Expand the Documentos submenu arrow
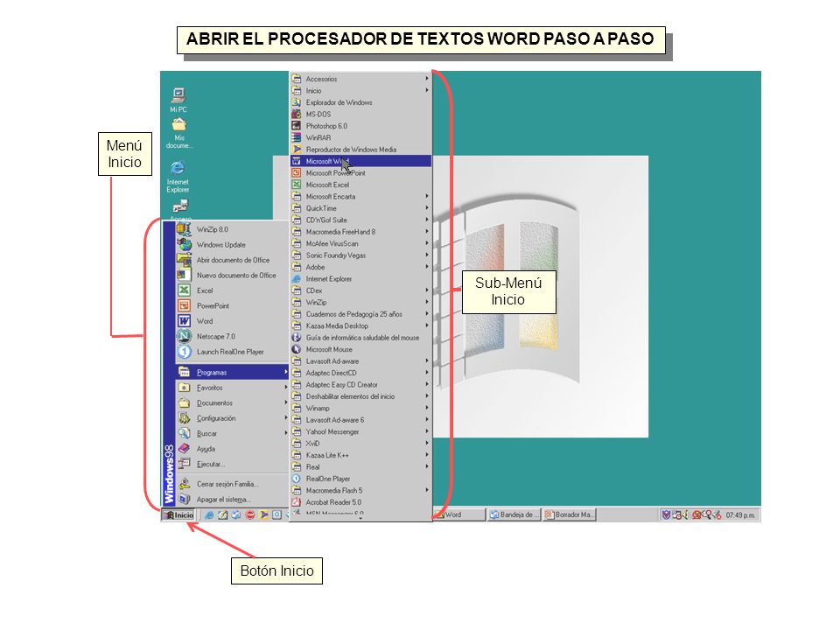The width and height of the screenshot is (840, 630). (285, 402)
